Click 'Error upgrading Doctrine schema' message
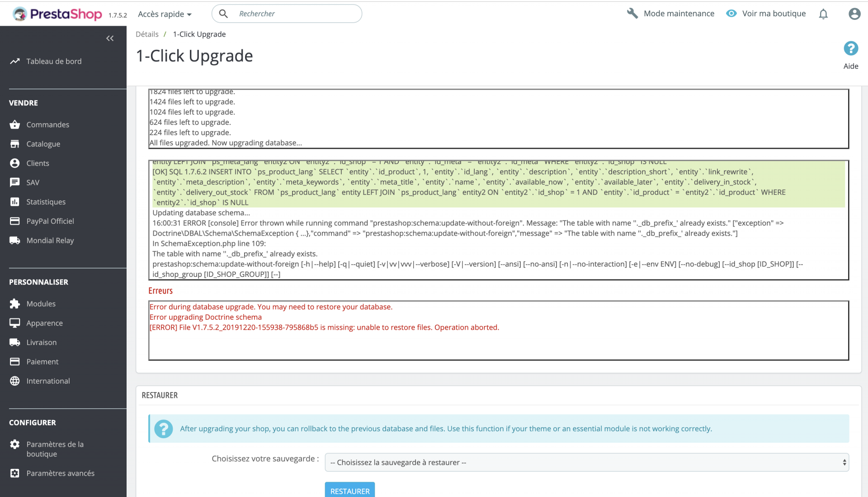 click(206, 317)
